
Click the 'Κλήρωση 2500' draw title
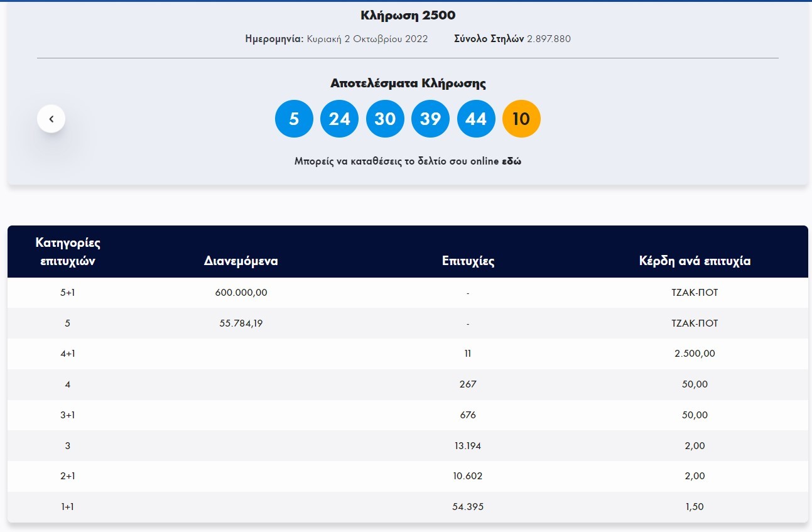pos(408,15)
